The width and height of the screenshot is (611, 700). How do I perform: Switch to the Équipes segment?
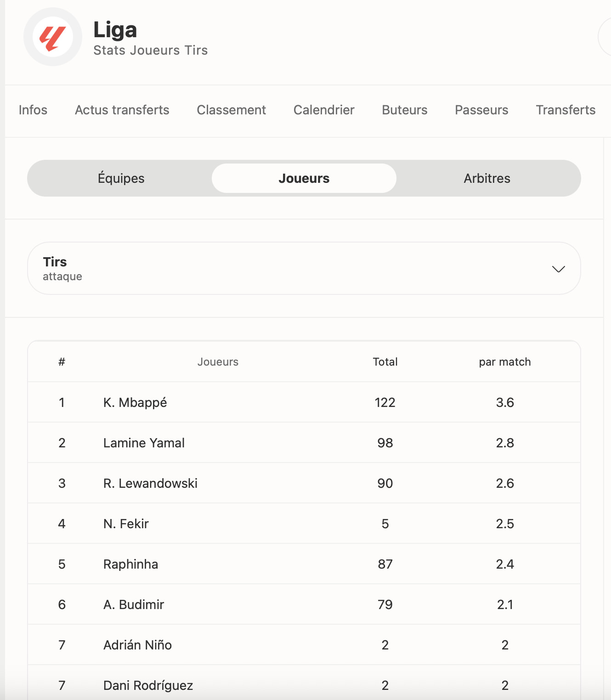tap(121, 178)
